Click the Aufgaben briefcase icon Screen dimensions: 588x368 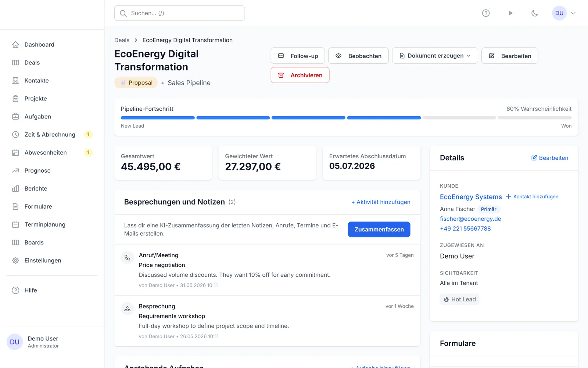click(x=15, y=117)
